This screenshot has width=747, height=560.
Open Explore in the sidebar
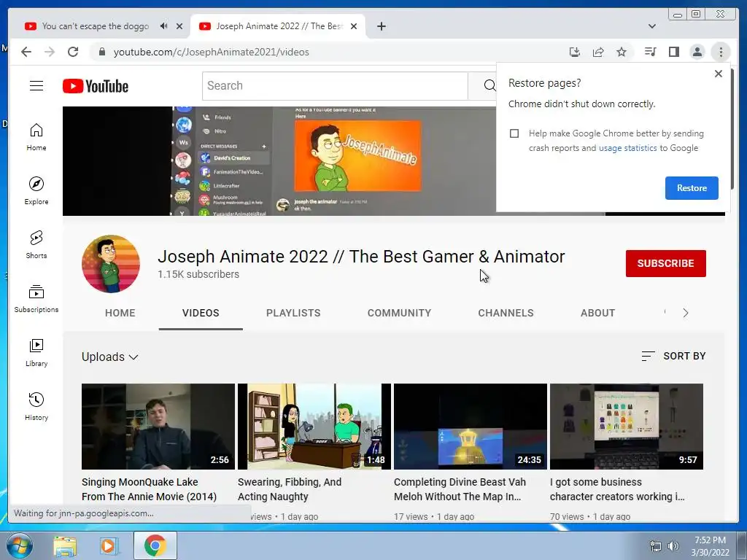36,190
